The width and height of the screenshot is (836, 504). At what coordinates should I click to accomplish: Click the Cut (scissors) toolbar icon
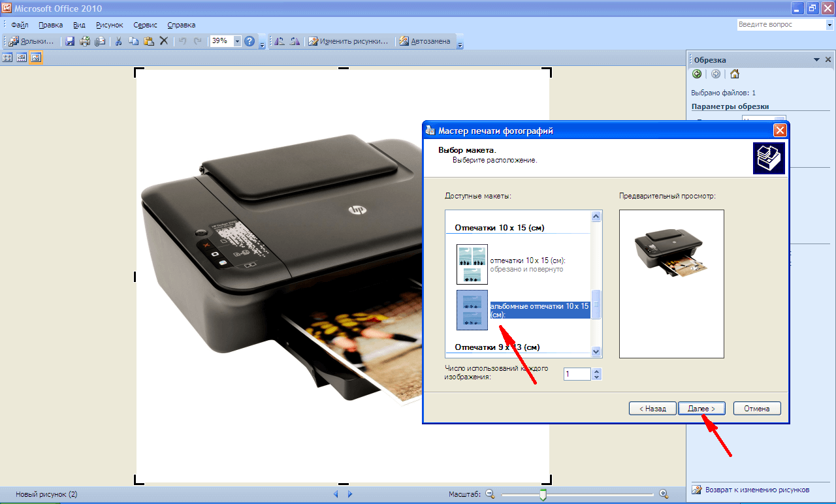coord(119,41)
